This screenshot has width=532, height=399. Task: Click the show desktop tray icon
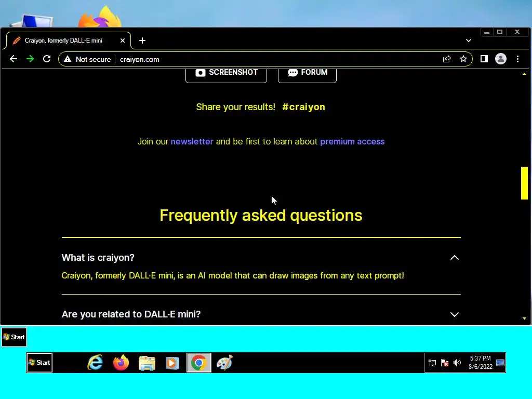click(x=500, y=363)
